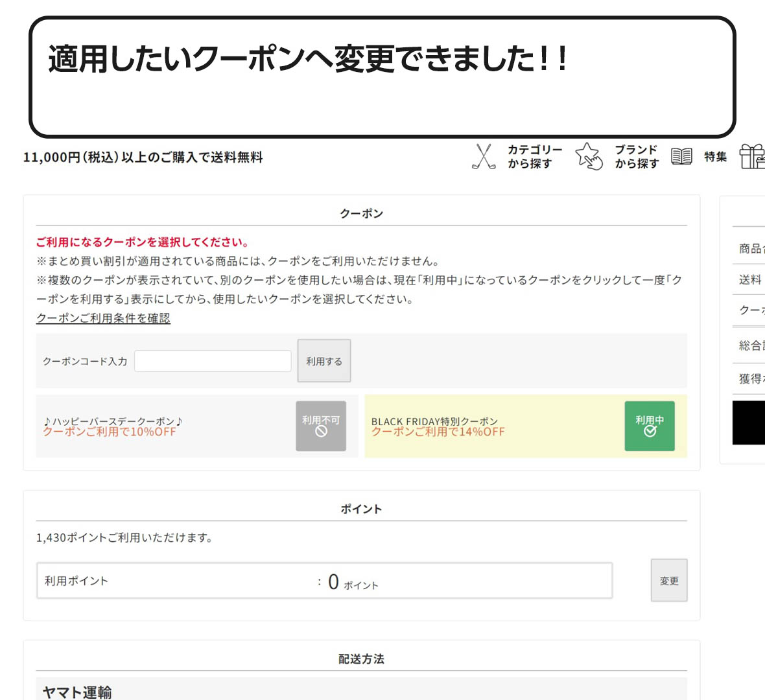Click the 利用ポイント field showing 0
Image resolution: width=765 pixels, height=700 pixels.
click(324, 580)
